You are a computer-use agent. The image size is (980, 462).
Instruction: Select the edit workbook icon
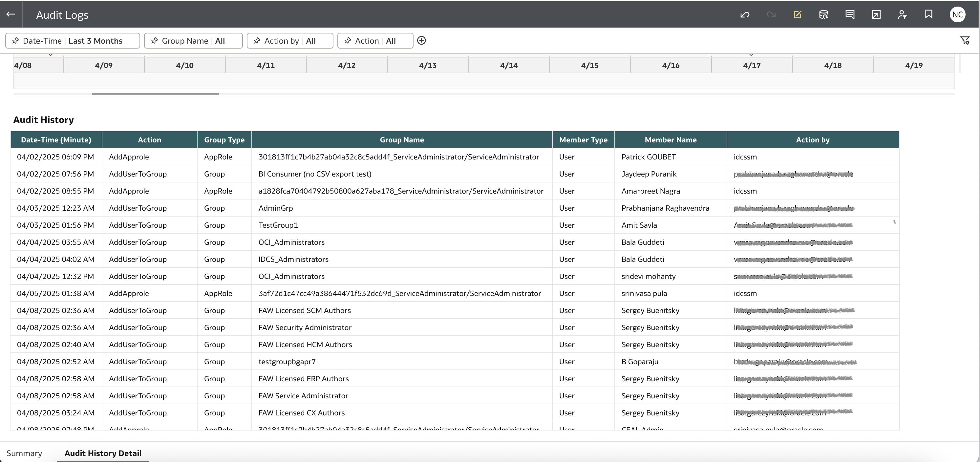click(x=798, y=14)
